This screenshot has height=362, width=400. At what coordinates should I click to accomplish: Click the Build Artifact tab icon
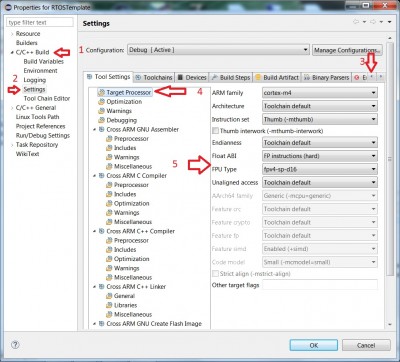pos(258,78)
